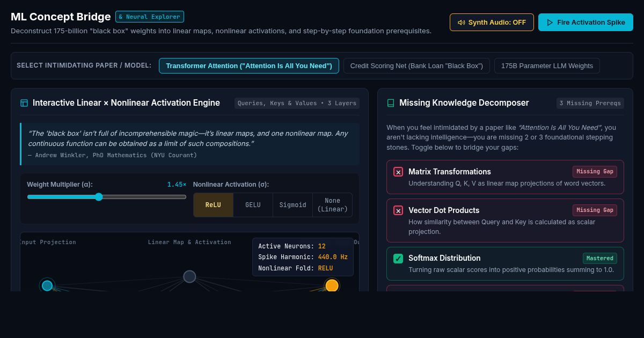Click 'Spike Harmonic: 440.0 Hz' readout
644x338 pixels.
click(x=303, y=257)
